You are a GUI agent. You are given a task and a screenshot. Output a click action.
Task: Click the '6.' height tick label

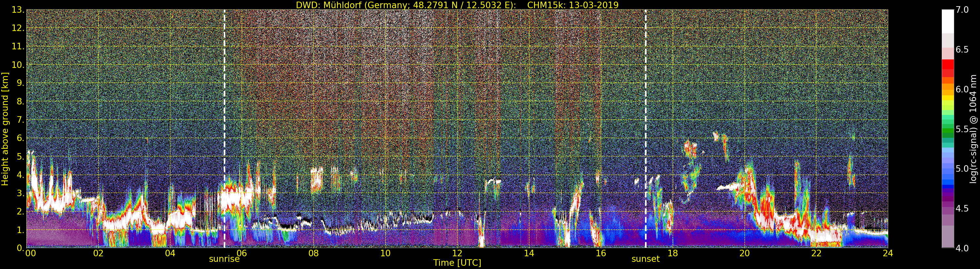coord(21,138)
